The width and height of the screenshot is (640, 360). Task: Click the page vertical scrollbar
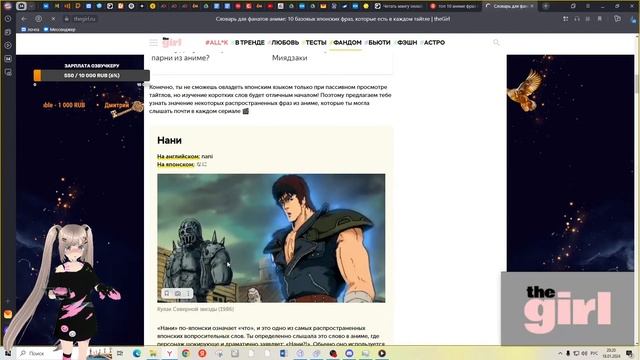pos(637,84)
